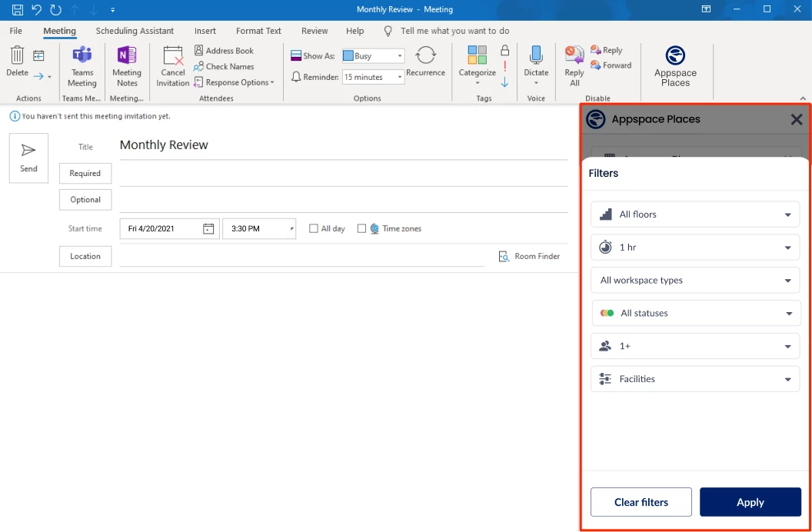Open the Format Text tab
Screen dimensions: 812x532
[258, 31]
